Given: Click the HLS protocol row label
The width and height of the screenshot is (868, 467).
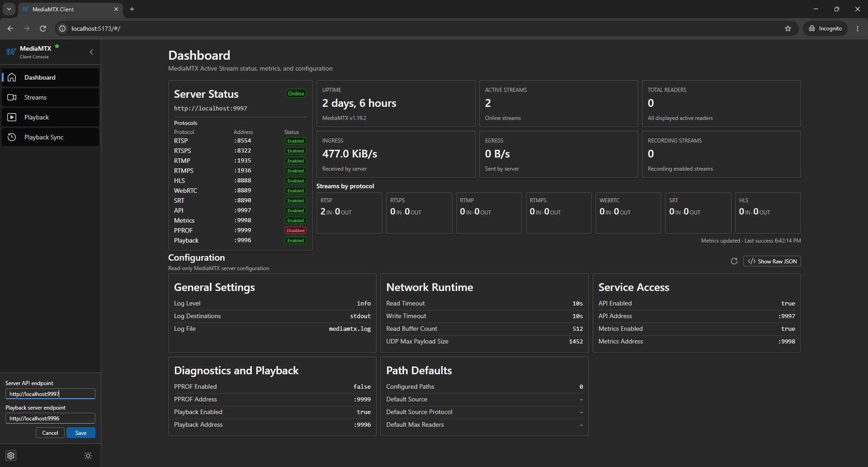Looking at the screenshot, I should click(179, 181).
